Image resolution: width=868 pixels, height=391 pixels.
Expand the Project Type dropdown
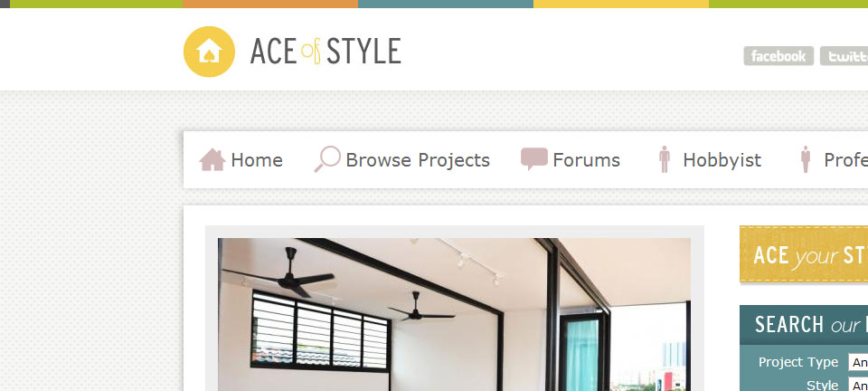click(858, 363)
